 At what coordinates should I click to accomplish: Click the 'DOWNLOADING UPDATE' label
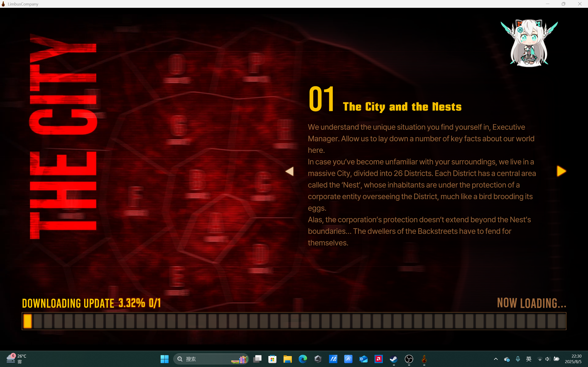(x=68, y=303)
